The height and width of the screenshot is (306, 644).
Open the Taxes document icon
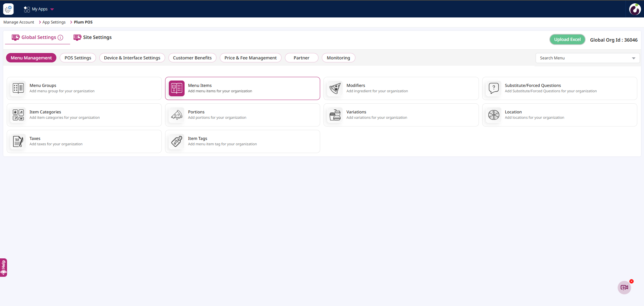click(18, 141)
